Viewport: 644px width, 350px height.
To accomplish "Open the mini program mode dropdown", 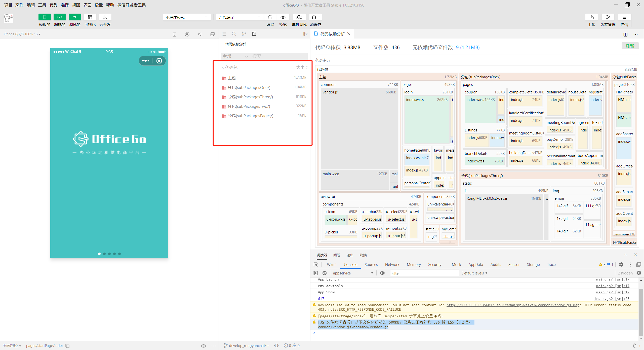I will click(186, 17).
